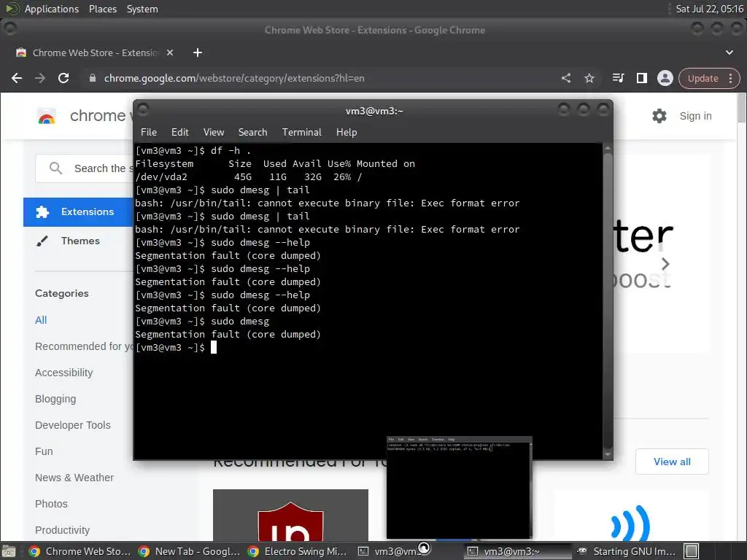This screenshot has height=560, width=747.
Task: Choose the Accessibility category
Action: (64, 373)
